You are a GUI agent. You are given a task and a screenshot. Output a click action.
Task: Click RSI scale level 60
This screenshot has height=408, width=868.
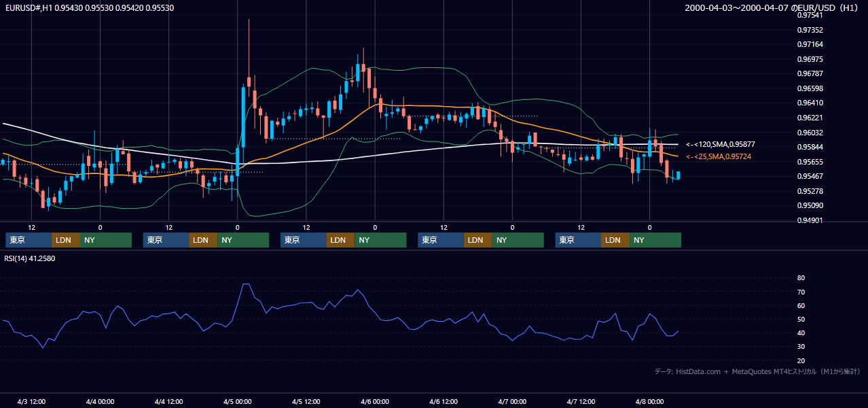point(801,305)
